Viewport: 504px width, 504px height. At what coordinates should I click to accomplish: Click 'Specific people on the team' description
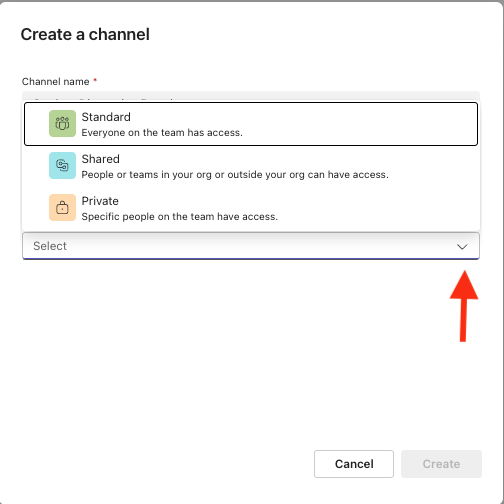(180, 217)
